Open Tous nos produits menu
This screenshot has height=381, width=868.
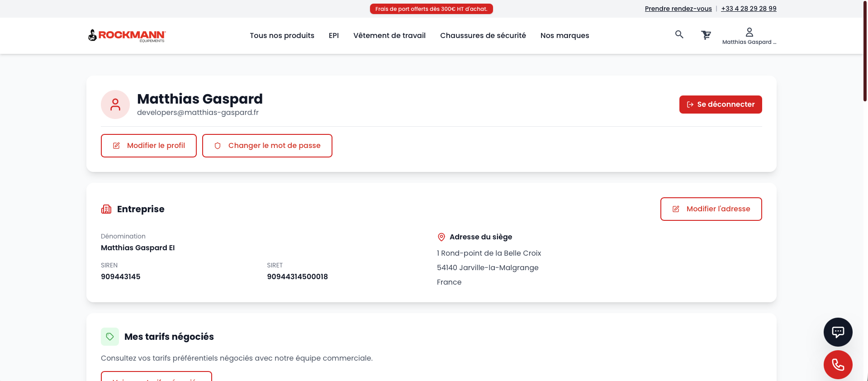[282, 36]
